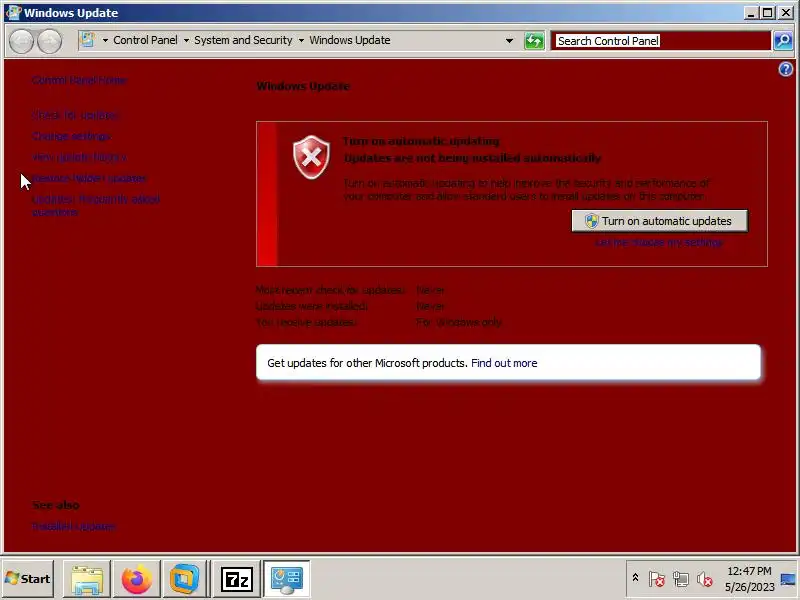
Task: Click Restore hidden updates link
Action: 89,178
